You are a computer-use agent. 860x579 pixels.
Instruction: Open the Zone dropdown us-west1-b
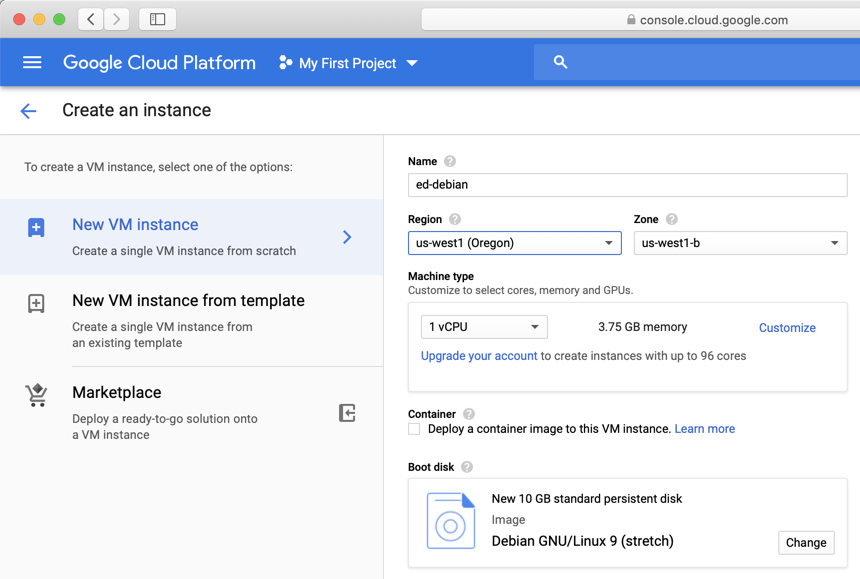point(740,243)
